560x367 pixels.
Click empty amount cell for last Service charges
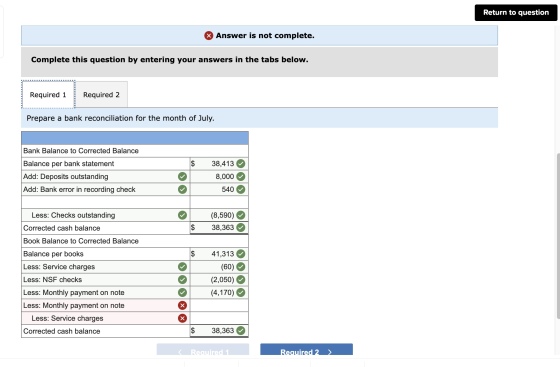pos(219,318)
